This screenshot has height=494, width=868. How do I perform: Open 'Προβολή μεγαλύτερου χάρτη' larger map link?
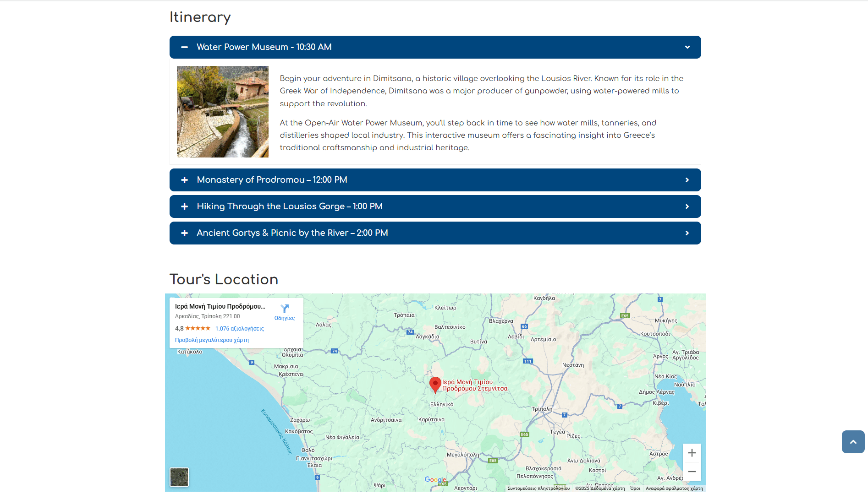[212, 340]
